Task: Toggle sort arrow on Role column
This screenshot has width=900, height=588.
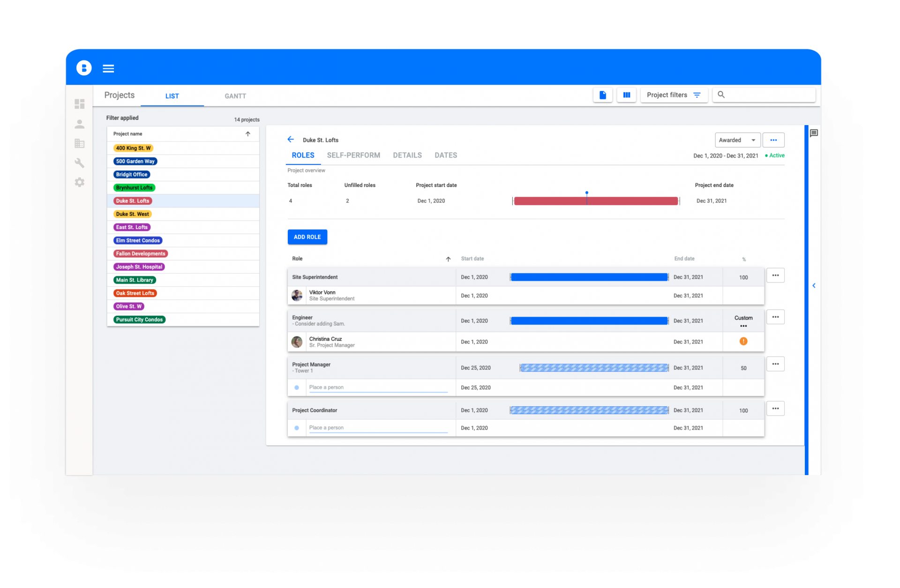Action: 448,259
